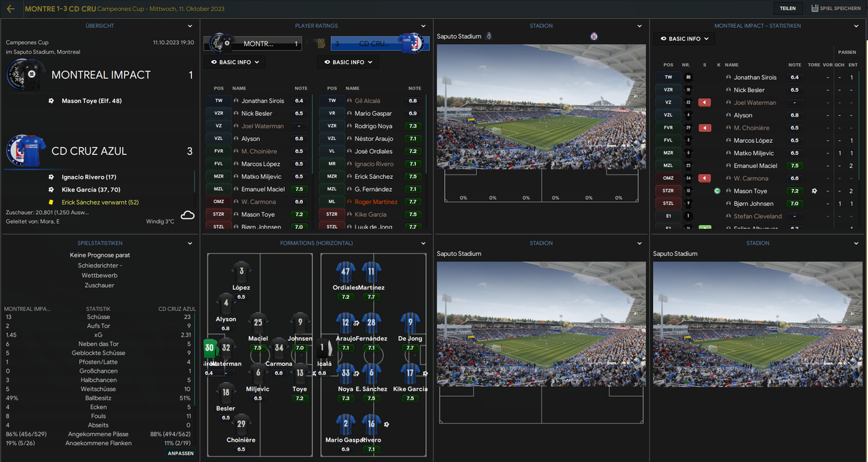Click goal icon in Mason Toye's Tore column

click(x=814, y=191)
